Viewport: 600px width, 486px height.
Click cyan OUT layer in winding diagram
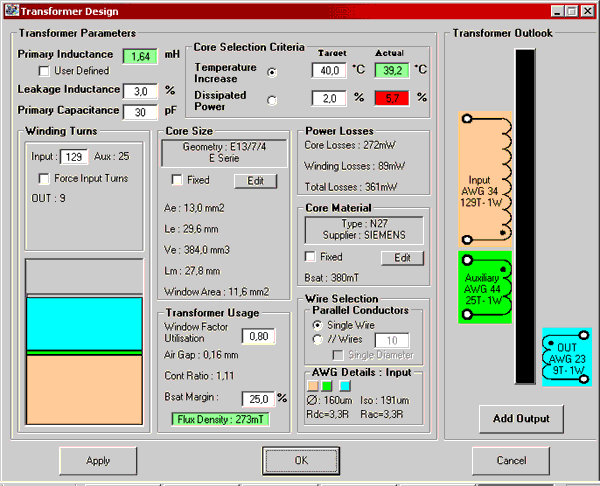[x=84, y=324]
